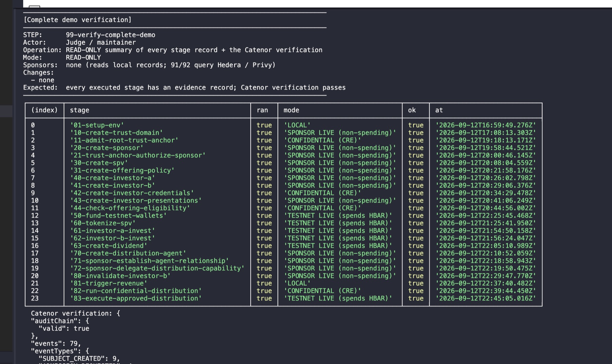Click timestamp '2026-09-12T22:05:10.989Z'
The image size is (612, 364).
[x=486, y=246]
